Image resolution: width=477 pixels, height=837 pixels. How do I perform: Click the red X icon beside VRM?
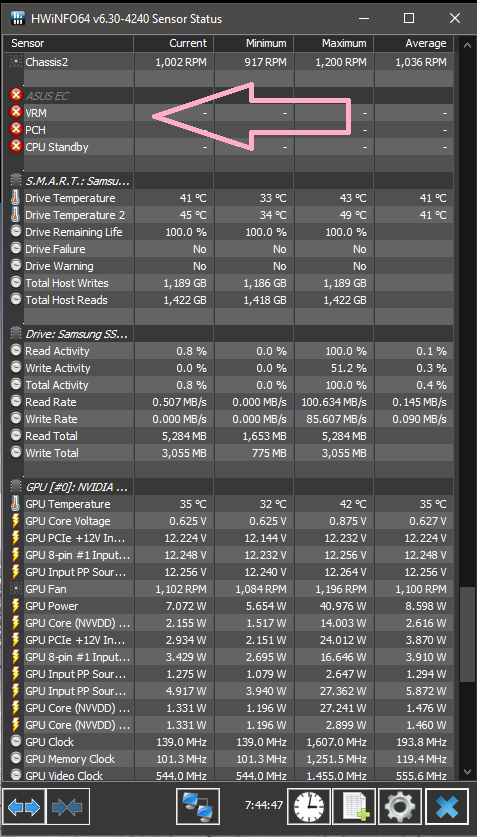point(17,113)
